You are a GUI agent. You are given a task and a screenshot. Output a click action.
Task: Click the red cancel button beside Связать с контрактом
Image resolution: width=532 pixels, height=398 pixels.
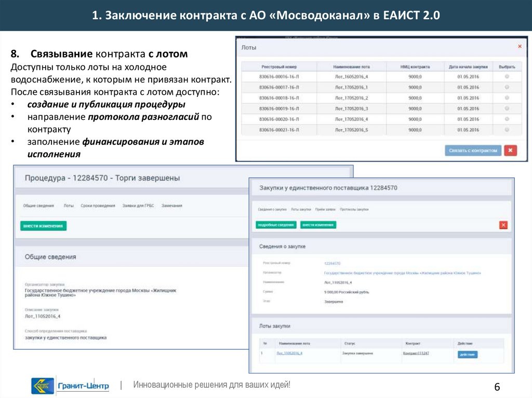tap(510, 150)
